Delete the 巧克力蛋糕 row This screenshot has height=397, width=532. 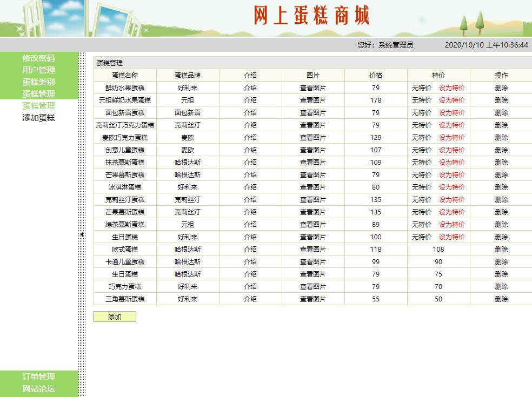[500, 286]
